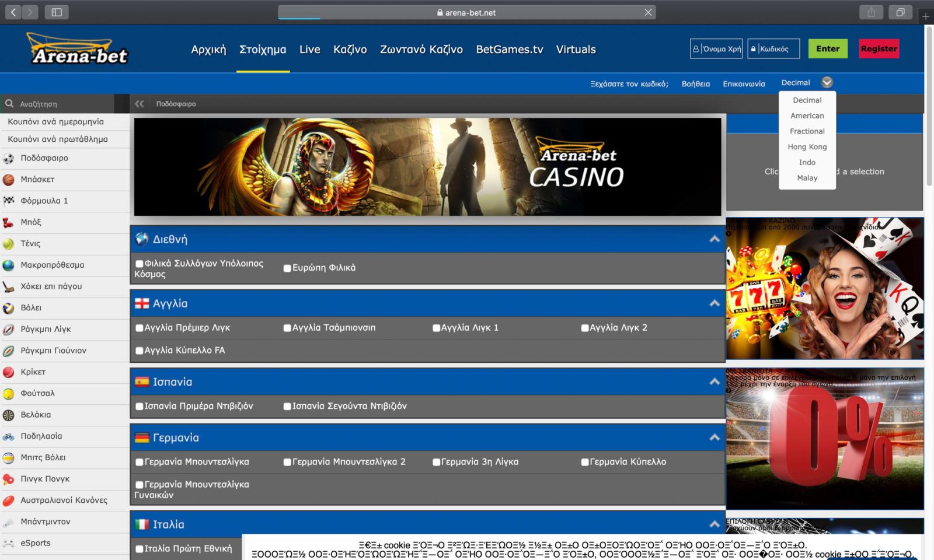Check the Ευρώπη Φιλικά checkbox
Screen dimensions: 934x560
click(x=287, y=268)
